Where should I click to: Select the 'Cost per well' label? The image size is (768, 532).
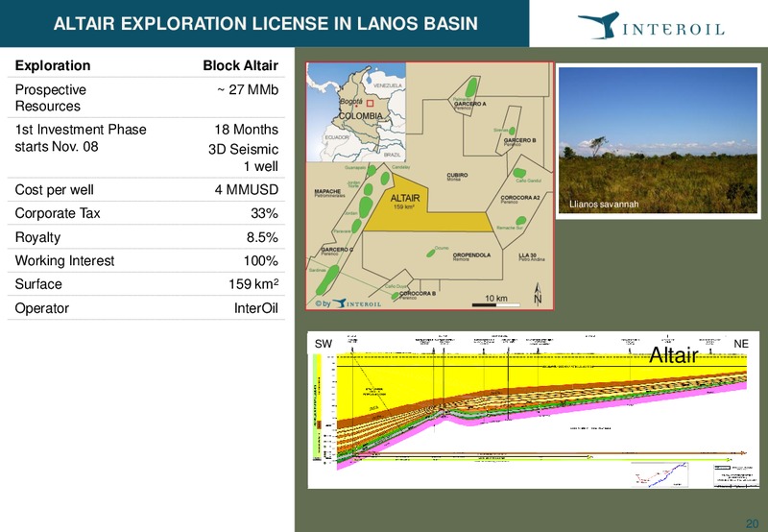(x=54, y=190)
